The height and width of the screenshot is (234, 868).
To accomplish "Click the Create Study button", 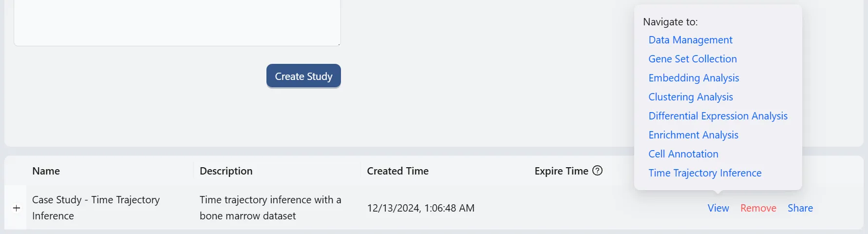I will click(x=303, y=76).
